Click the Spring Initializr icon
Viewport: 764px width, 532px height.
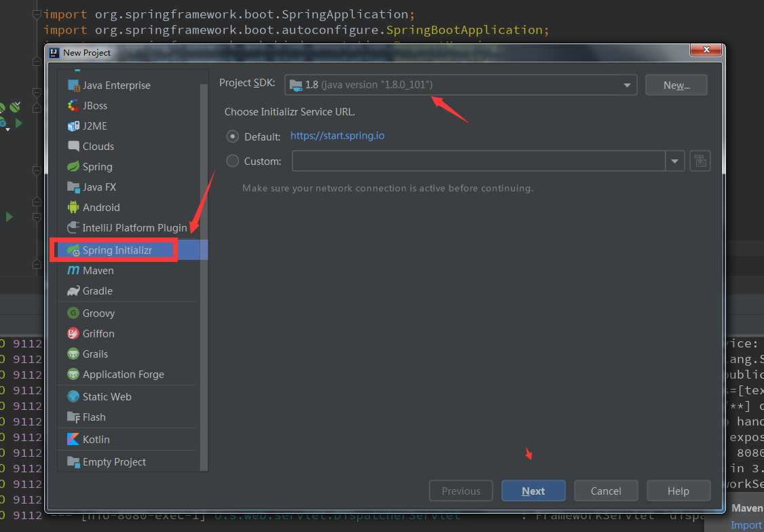73,250
